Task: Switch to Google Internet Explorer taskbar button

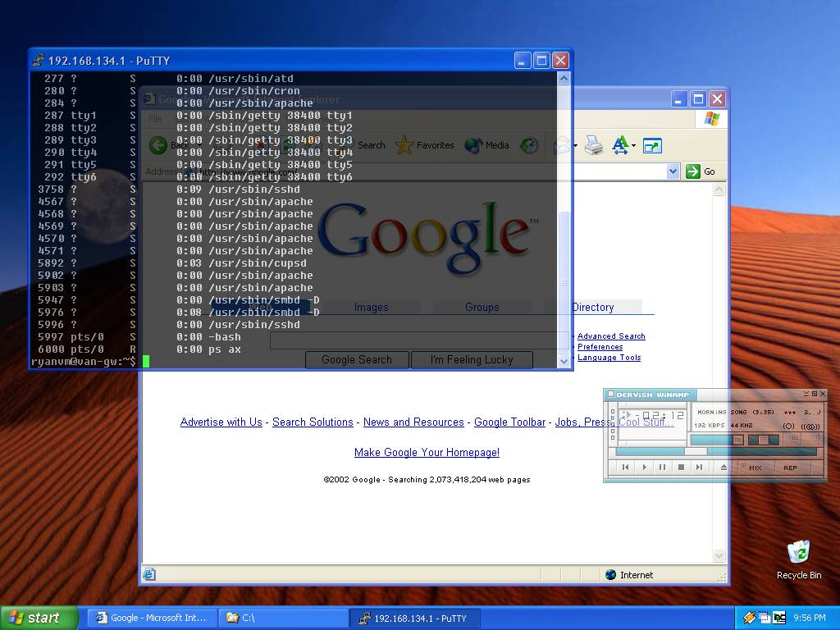Action: point(153,618)
